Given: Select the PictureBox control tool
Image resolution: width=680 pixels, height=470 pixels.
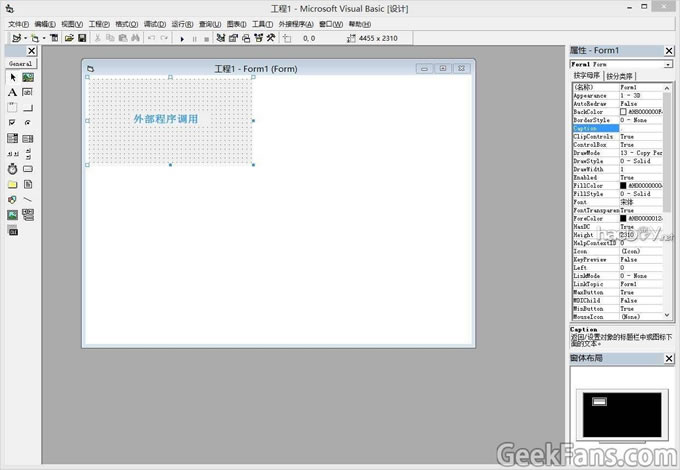Looking at the screenshot, I should [28, 77].
